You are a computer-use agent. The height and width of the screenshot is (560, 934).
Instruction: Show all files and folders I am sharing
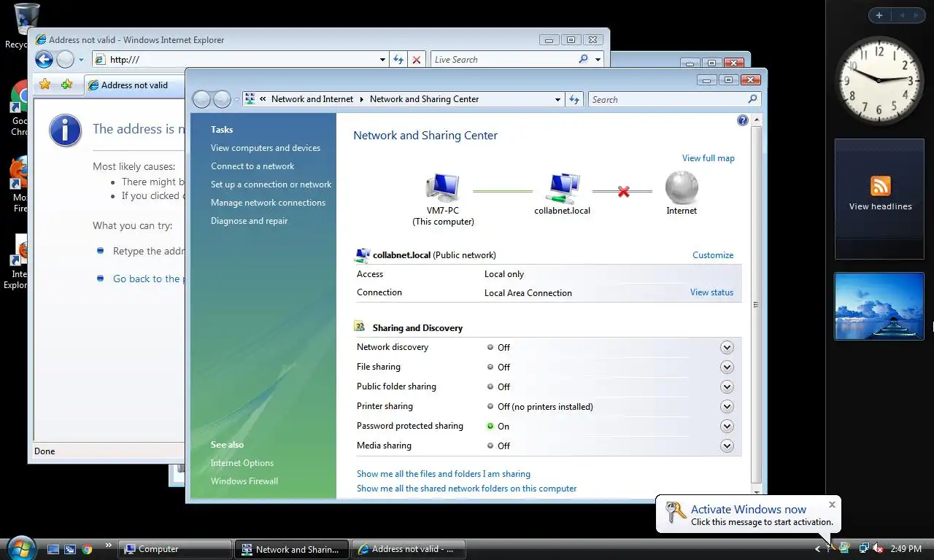tap(444, 474)
